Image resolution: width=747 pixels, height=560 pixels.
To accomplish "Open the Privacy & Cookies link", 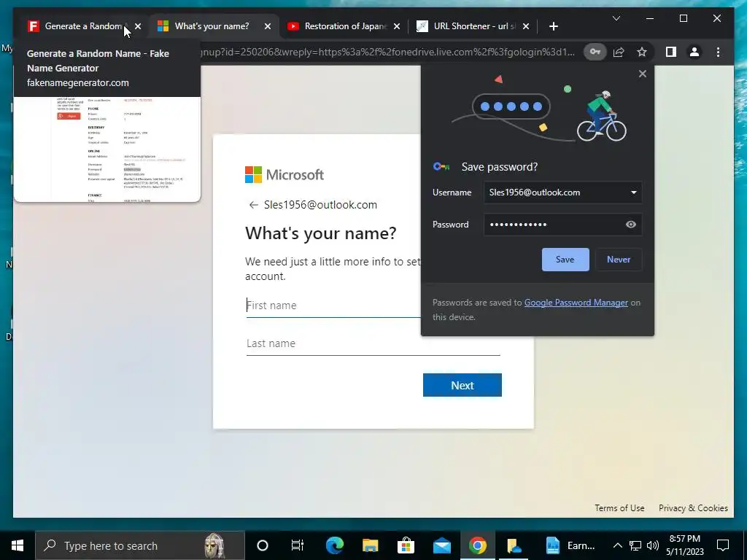I will pyautogui.click(x=693, y=508).
